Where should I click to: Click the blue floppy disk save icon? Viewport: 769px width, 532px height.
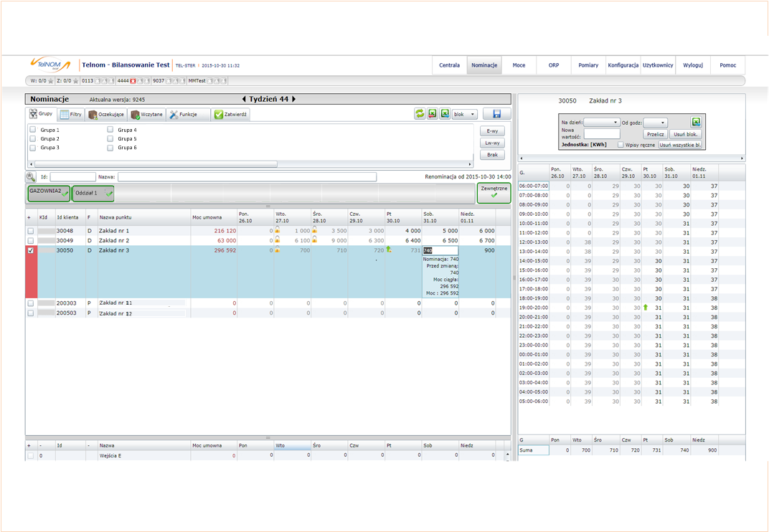click(x=496, y=114)
